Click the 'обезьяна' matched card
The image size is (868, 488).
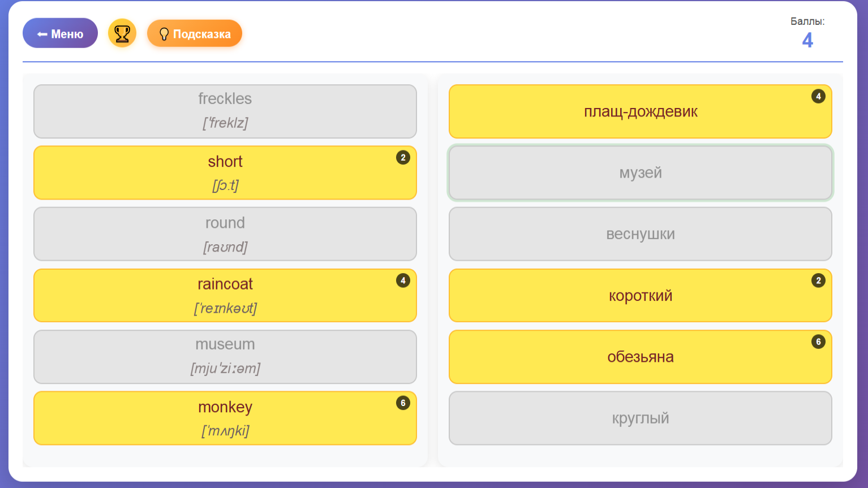(640, 356)
